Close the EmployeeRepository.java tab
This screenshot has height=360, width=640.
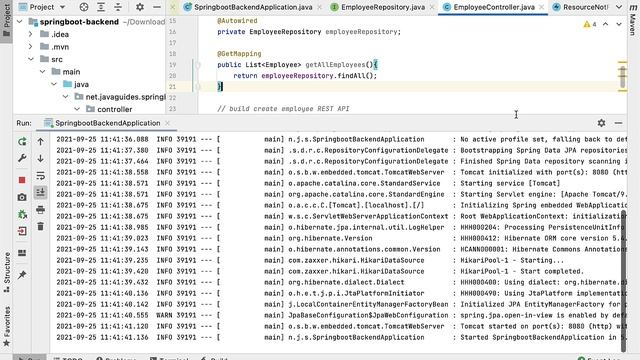[432, 7]
